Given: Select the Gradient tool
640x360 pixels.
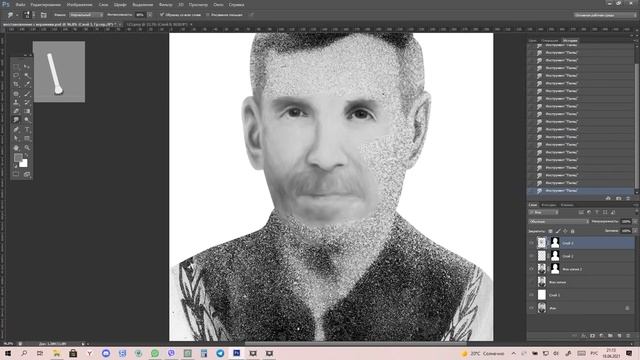Looking at the screenshot, I should [x=27, y=111].
